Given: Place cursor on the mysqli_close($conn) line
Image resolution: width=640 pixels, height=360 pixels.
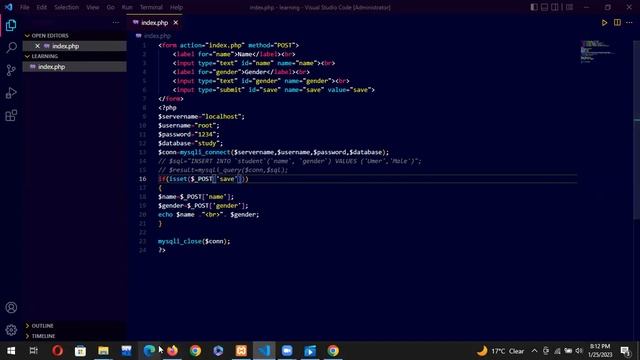Looking at the screenshot, I should [194, 241].
